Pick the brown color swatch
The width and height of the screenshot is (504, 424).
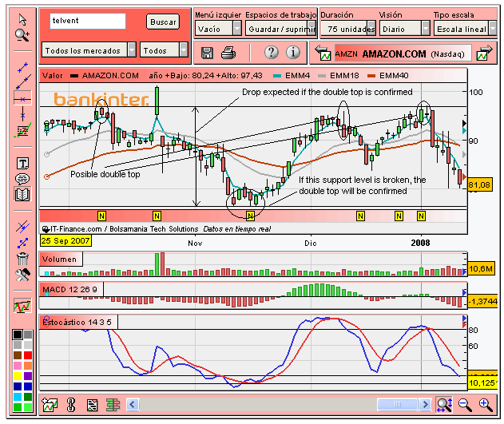point(18,355)
